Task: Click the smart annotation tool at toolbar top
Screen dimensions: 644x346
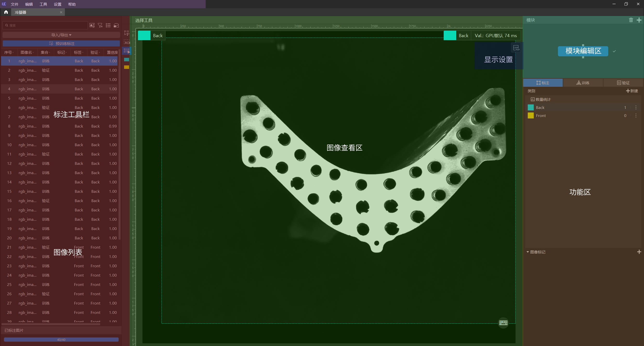Action: tap(127, 33)
